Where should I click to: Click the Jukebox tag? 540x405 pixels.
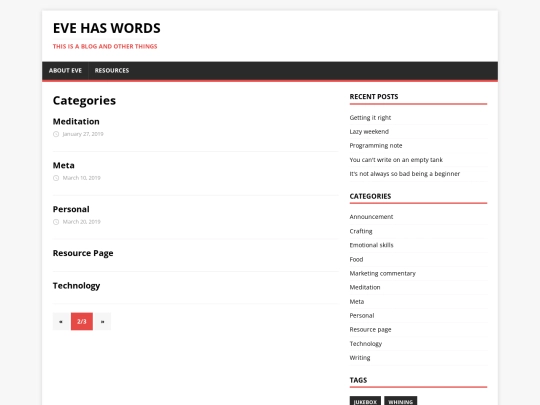[365, 402]
